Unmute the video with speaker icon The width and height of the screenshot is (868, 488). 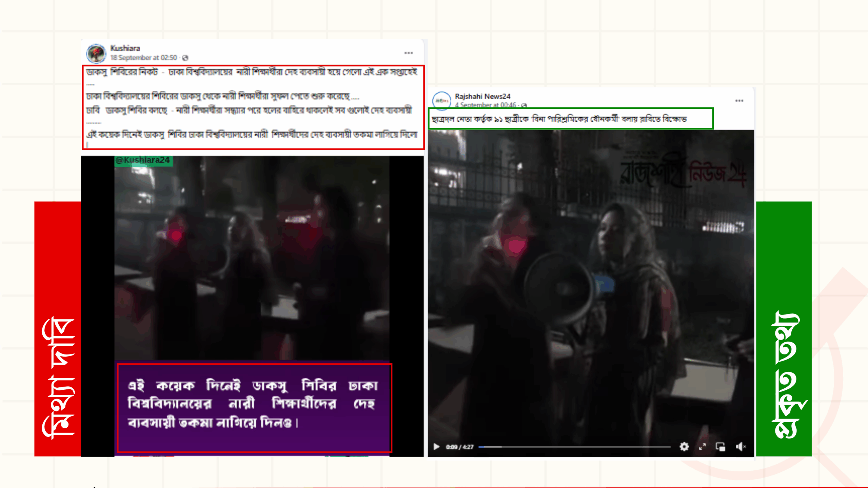(x=741, y=447)
